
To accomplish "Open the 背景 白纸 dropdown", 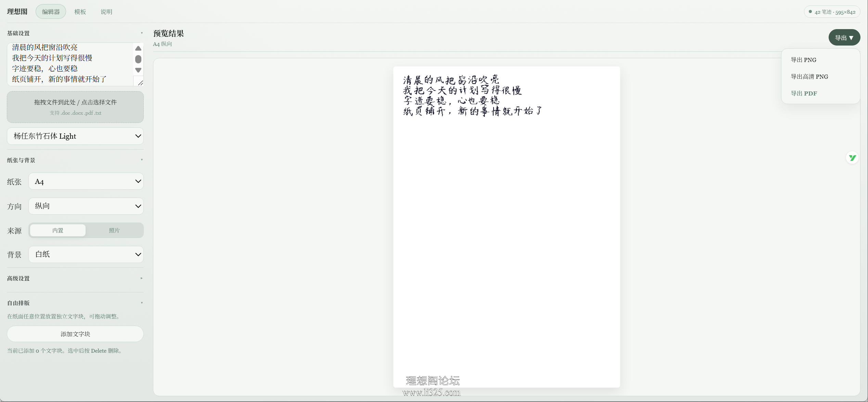I will (x=86, y=254).
